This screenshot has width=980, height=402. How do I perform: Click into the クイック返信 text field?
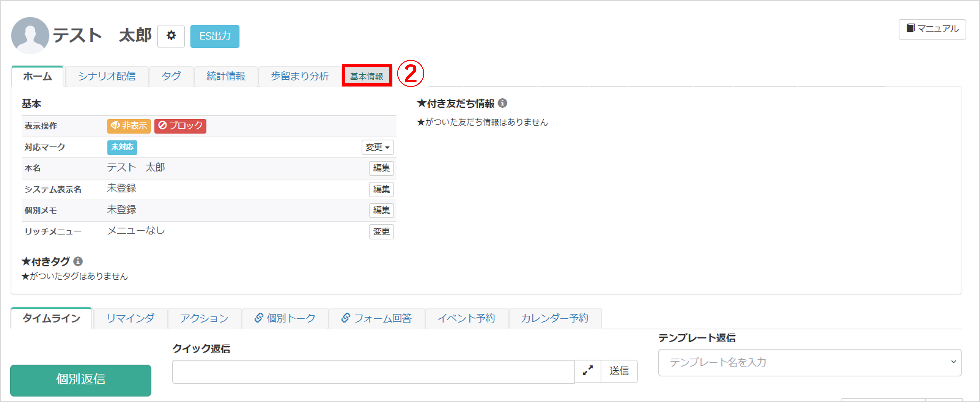(x=373, y=372)
